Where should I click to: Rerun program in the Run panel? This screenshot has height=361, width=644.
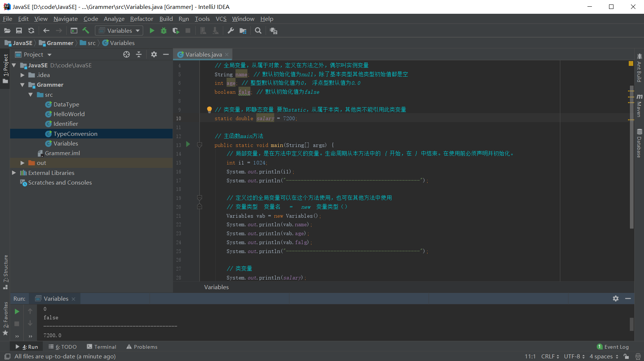pos(17,312)
